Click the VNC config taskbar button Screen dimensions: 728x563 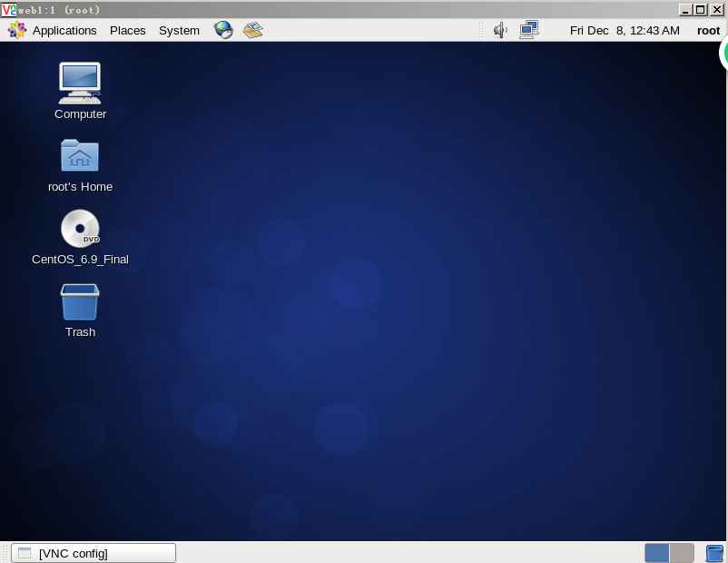pyautogui.click(x=93, y=553)
